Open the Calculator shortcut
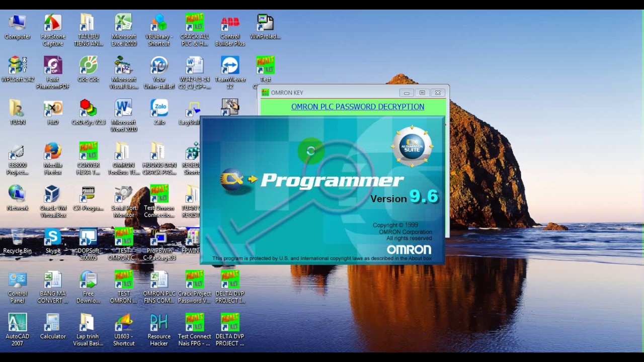644x362 pixels. pos(53,327)
